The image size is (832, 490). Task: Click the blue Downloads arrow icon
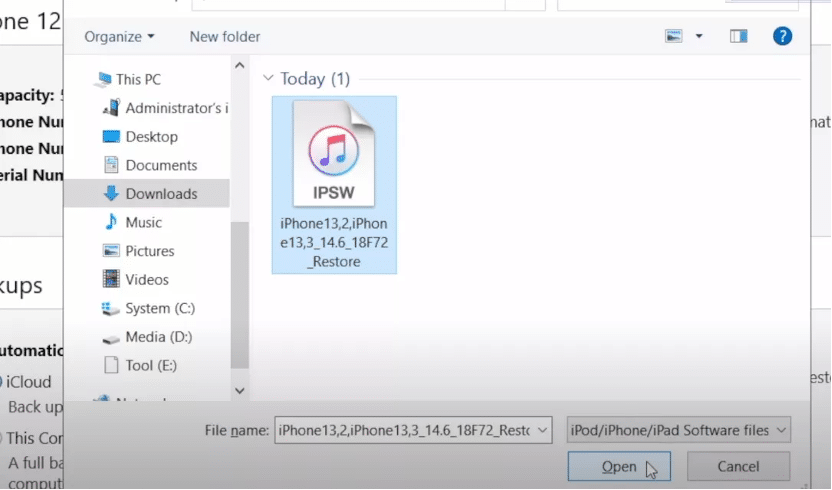point(111,193)
